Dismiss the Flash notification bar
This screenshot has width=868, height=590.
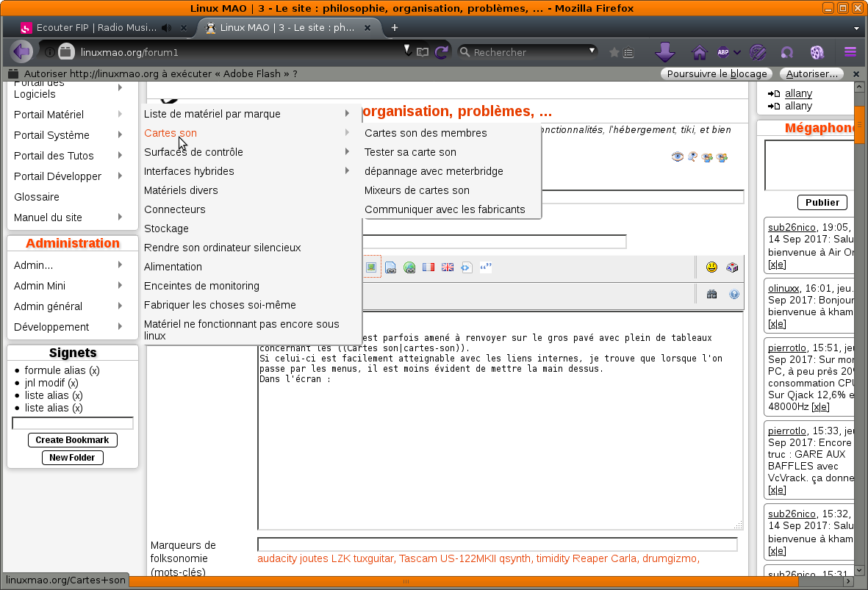pos(856,73)
